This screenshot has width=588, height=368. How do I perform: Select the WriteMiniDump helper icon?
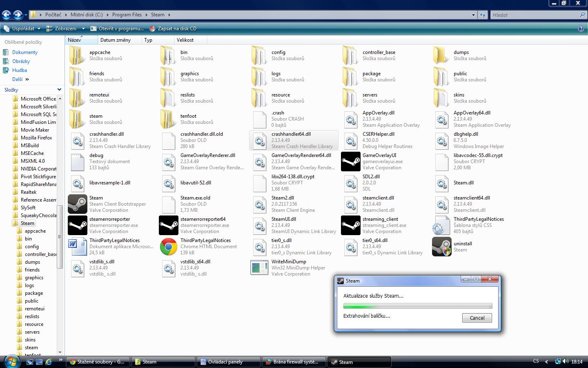[259, 268]
